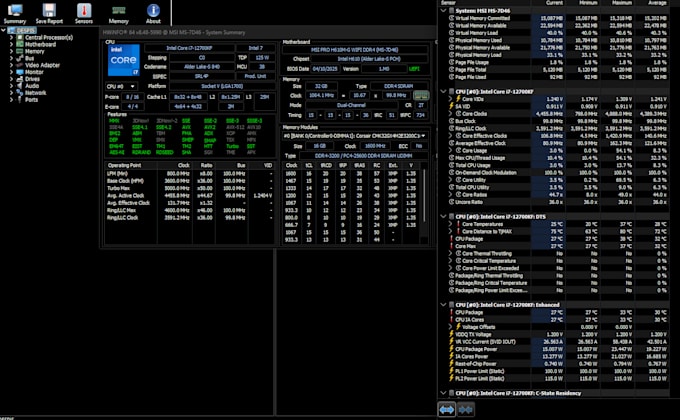
Task: Click the Intel Core i7-12700KF name field
Action: (190, 48)
